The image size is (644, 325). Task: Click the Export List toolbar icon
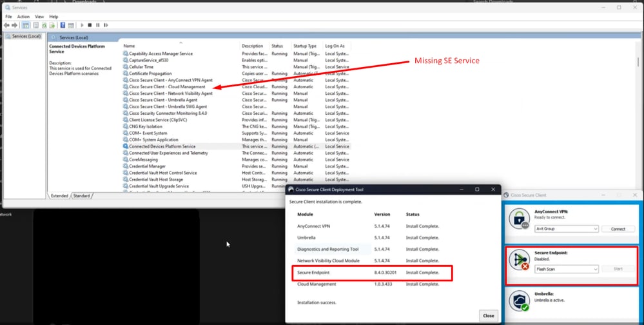[52, 26]
